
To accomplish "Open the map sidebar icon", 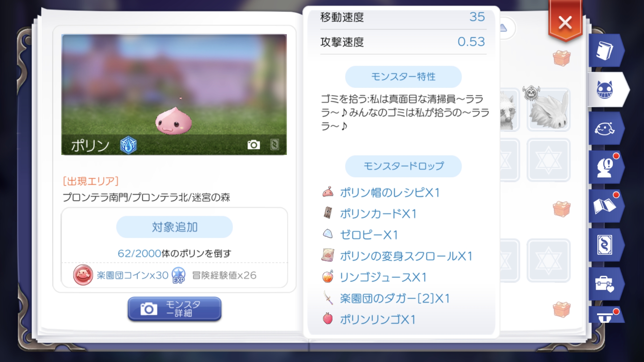I will (x=605, y=206).
